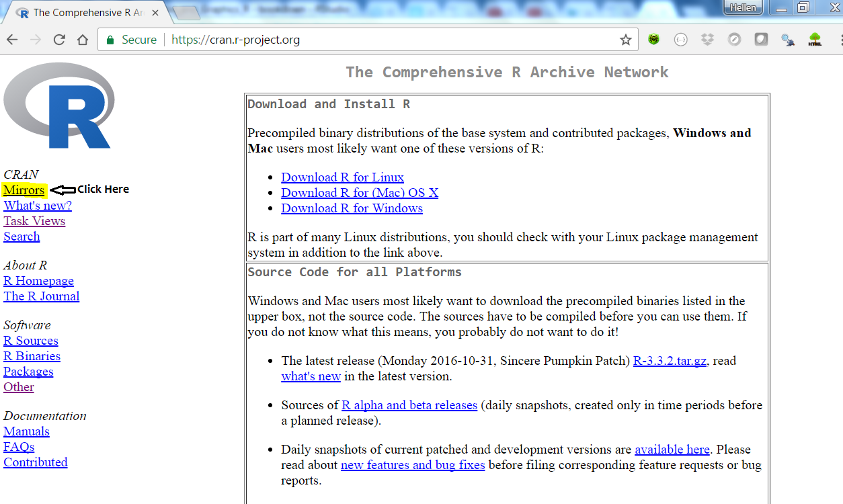
Task: Open the FAQs link
Action: tap(19, 447)
